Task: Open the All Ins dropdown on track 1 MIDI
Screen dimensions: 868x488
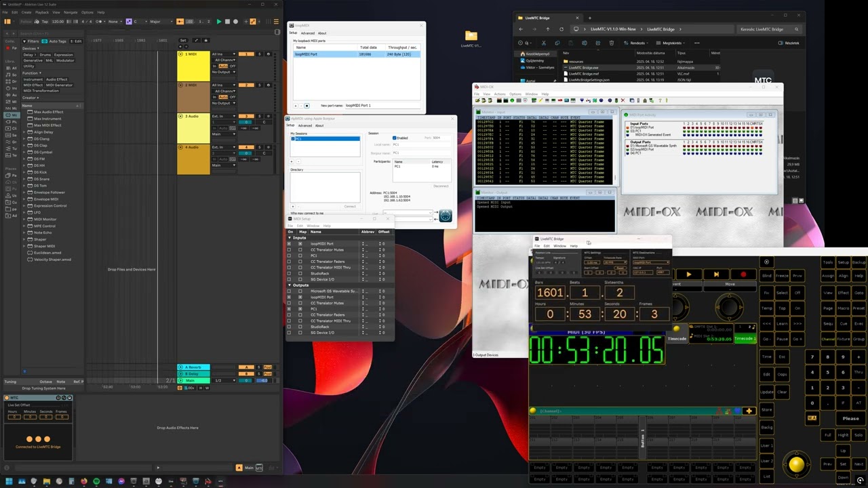Action: click(x=223, y=54)
